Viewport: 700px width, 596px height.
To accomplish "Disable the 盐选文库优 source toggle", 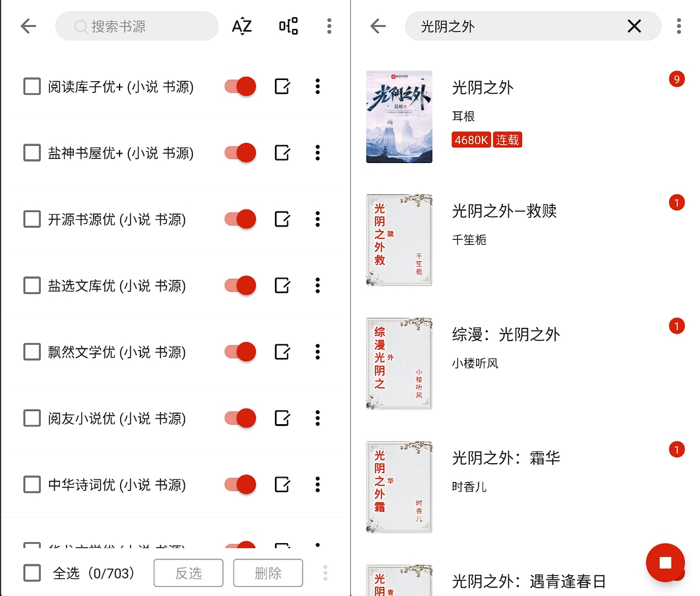I will coord(240,285).
